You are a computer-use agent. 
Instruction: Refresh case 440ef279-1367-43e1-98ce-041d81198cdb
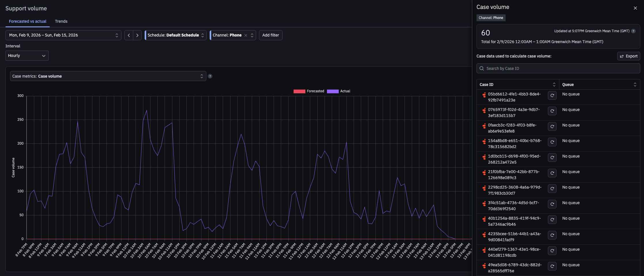point(552,251)
